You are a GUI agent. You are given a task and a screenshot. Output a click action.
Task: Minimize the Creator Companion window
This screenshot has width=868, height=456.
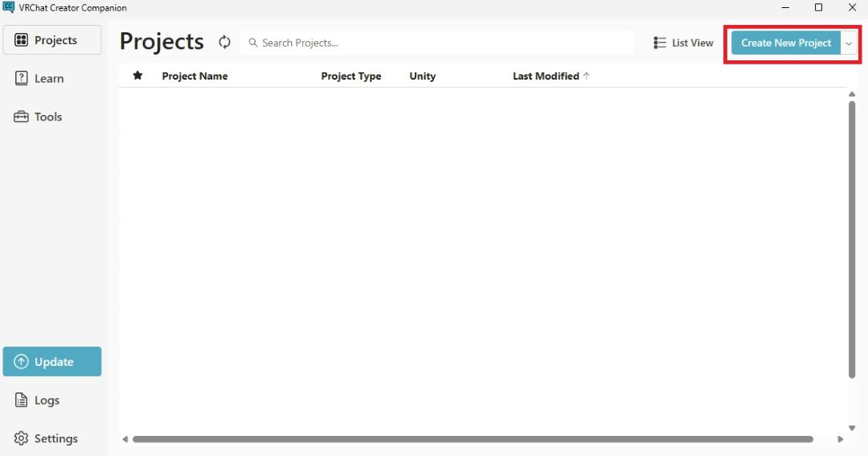[x=785, y=7]
